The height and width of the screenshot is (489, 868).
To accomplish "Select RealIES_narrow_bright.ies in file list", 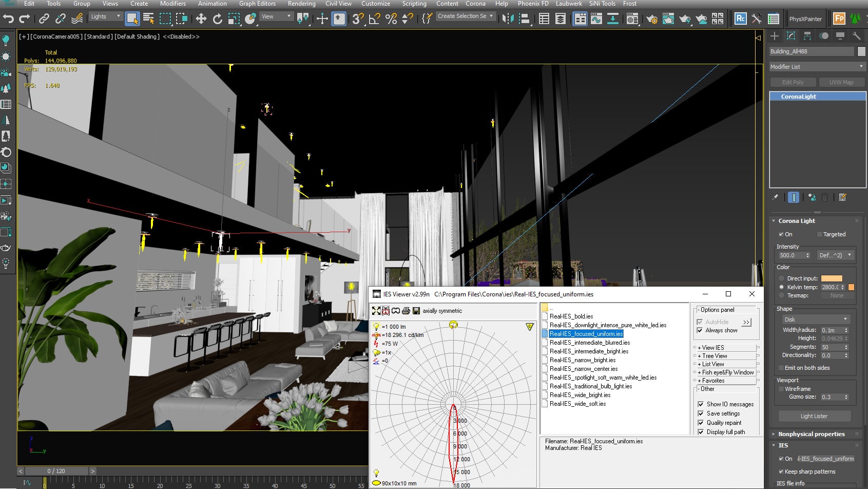I will tap(582, 360).
